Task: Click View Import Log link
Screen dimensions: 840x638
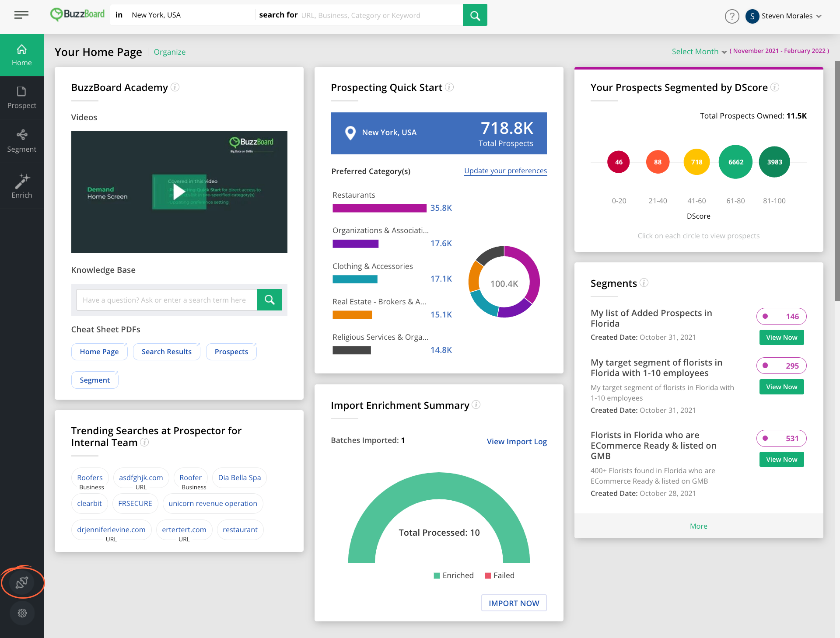Action: (x=517, y=441)
